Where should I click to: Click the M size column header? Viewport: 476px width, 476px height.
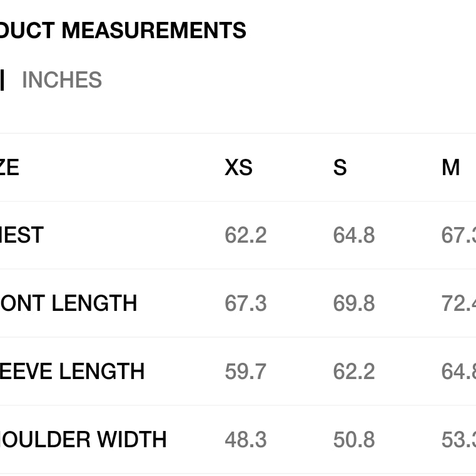pos(450,168)
